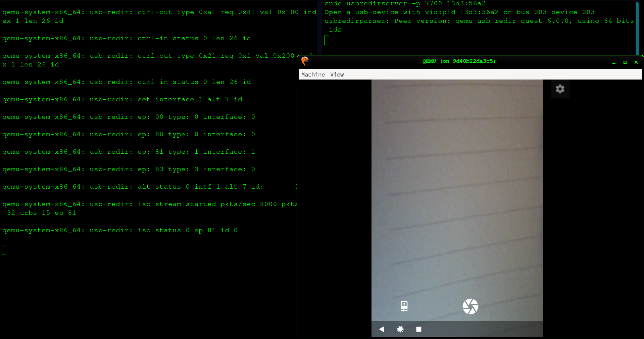Minimize the QEMU window

pyautogui.click(x=614, y=62)
